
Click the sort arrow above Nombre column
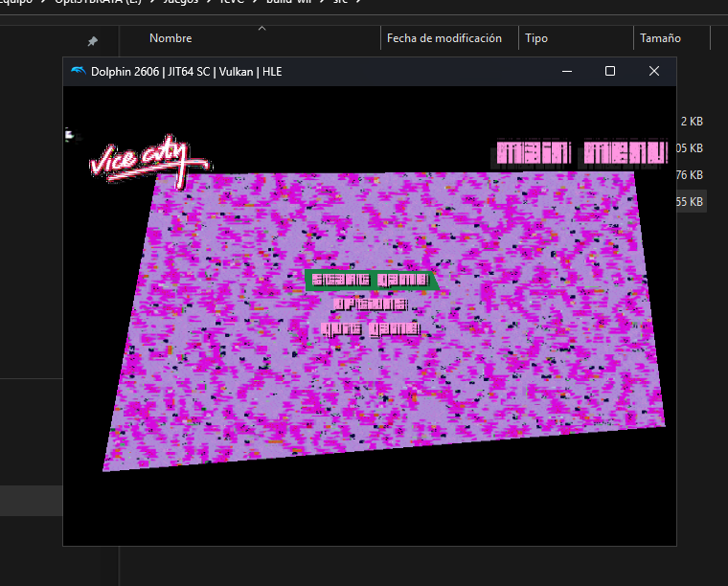point(262,29)
